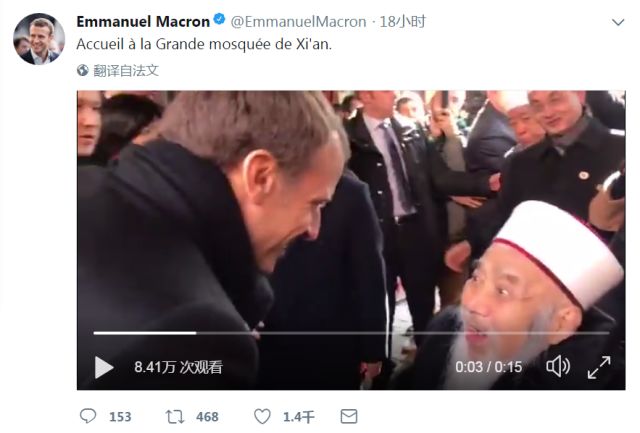Click the globe translate icon
The image size is (640, 433).
82,71
